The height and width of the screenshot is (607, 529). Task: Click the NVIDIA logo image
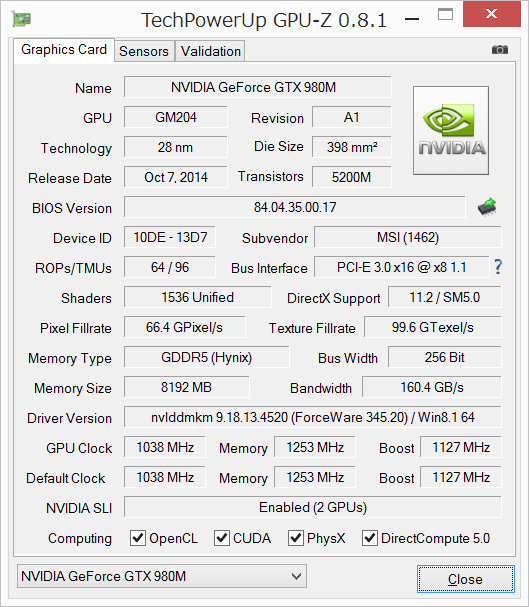(x=451, y=130)
